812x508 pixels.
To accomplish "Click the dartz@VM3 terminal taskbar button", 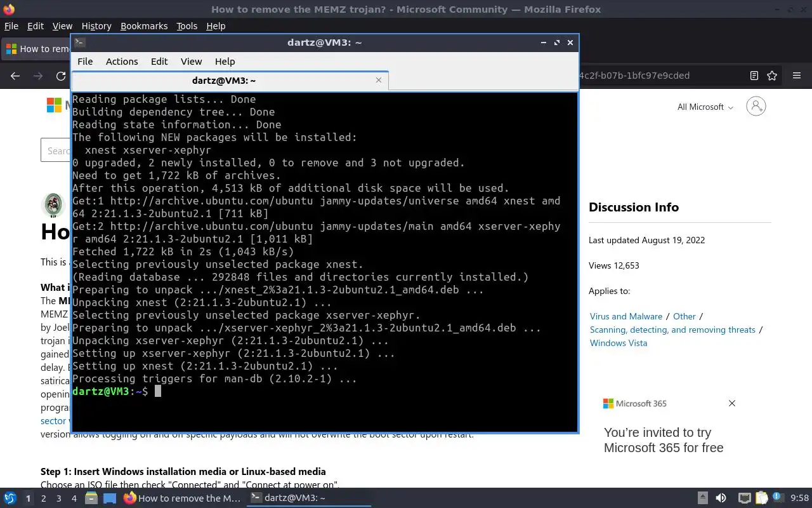I will coord(309,498).
